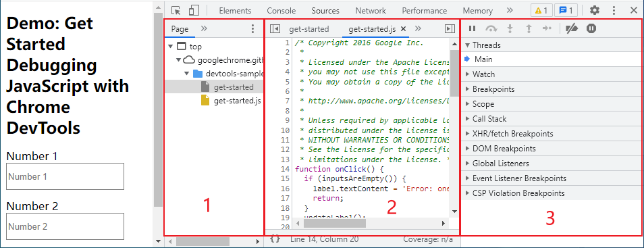Open the one-warning issues badge

pyautogui.click(x=541, y=11)
